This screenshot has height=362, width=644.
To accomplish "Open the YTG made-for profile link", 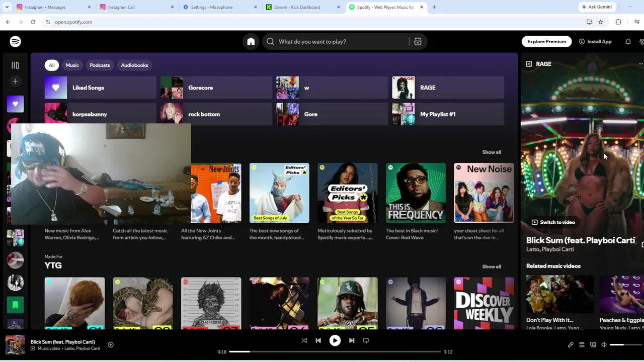I will pyautogui.click(x=53, y=266).
